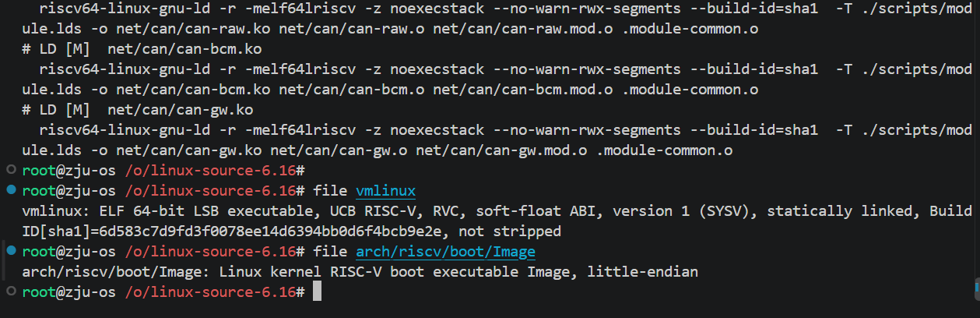The height and width of the screenshot is (318, 980).
Task: Click the blinking block cursor at the prompt
Action: [317, 292]
